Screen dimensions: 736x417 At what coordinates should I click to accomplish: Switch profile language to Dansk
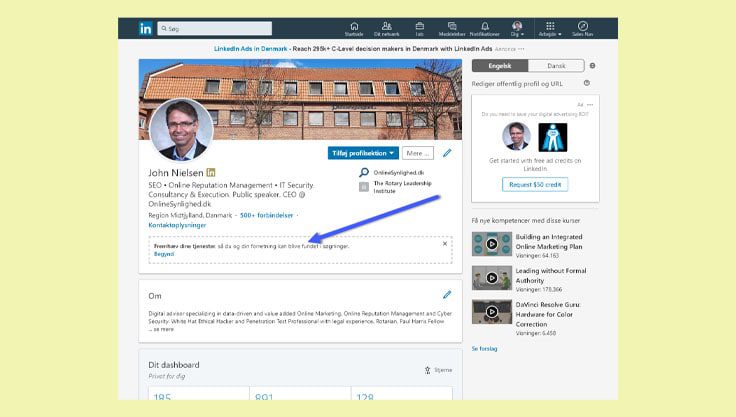(556, 66)
